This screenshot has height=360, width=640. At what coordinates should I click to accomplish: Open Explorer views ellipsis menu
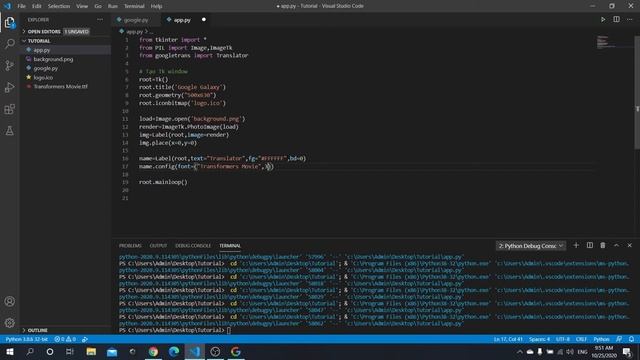(x=100, y=20)
